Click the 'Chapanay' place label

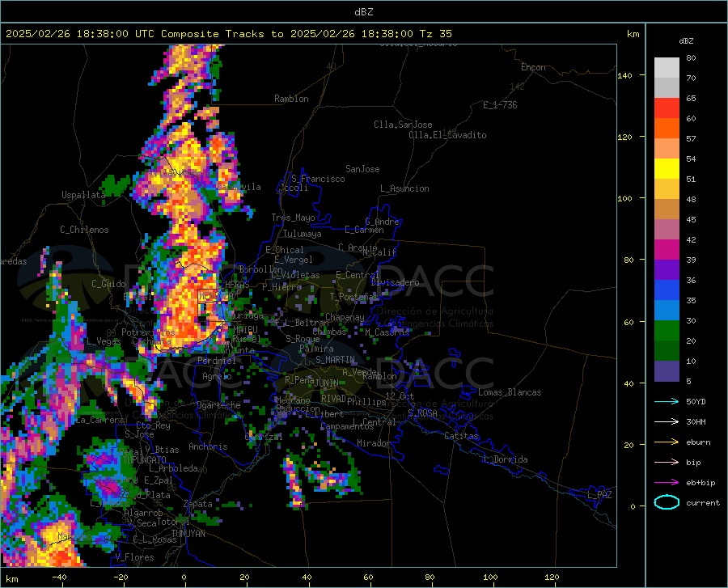pyautogui.click(x=345, y=317)
